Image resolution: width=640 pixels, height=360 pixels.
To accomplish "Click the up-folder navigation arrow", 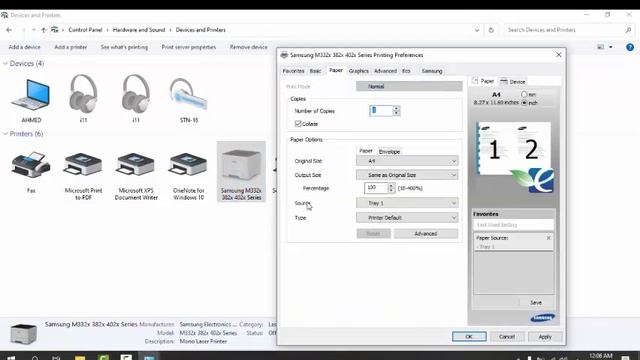I will click(44, 30).
